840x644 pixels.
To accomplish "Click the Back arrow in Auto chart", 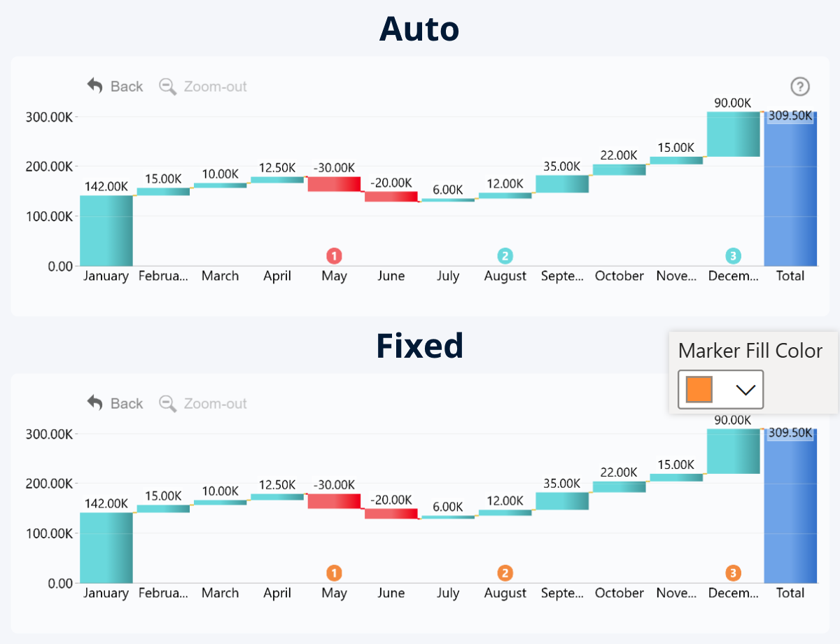I will click(x=95, y=86).
